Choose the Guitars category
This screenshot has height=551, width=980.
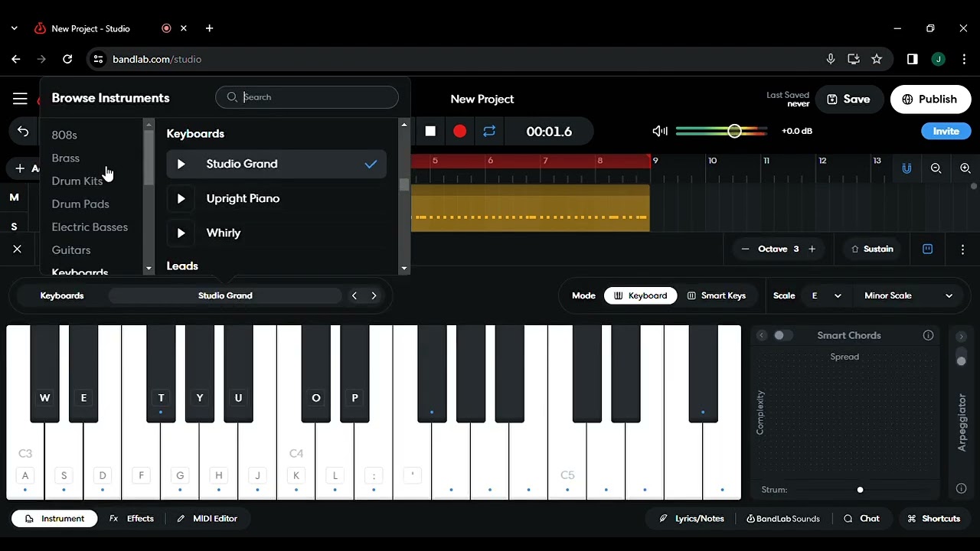tap(71, 250)
